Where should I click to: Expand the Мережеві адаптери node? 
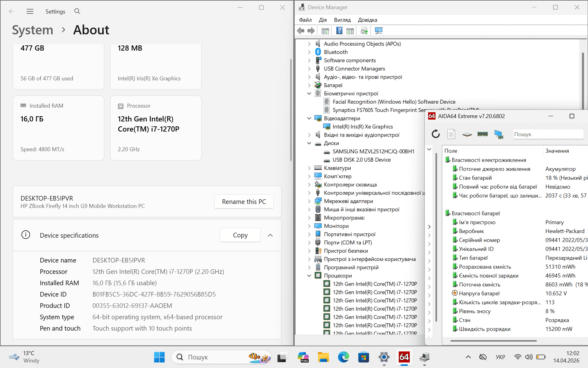click(x=309, y=201)
